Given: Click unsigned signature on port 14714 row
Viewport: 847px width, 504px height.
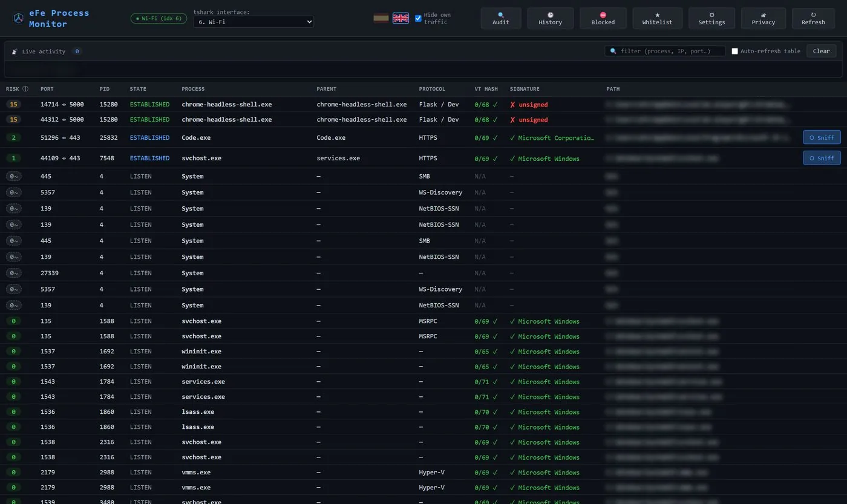Looking at the screenshot, I should coord(529,105).
